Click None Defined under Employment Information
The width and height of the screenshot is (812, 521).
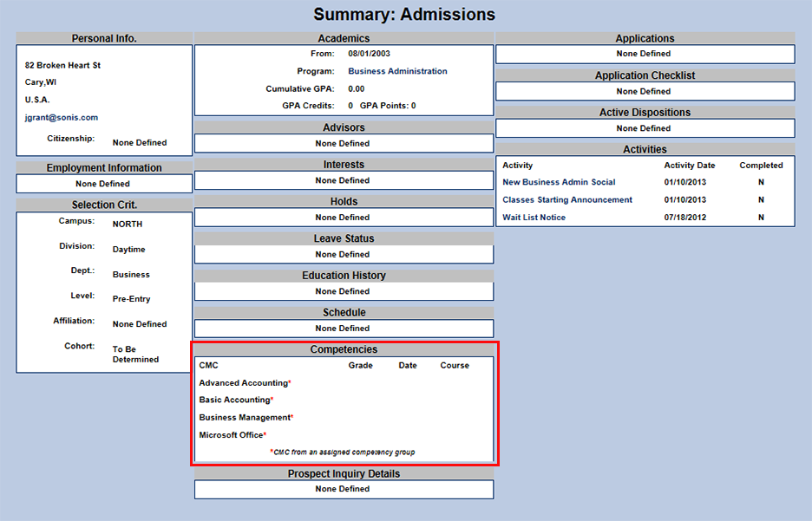[x=102, y=184]
